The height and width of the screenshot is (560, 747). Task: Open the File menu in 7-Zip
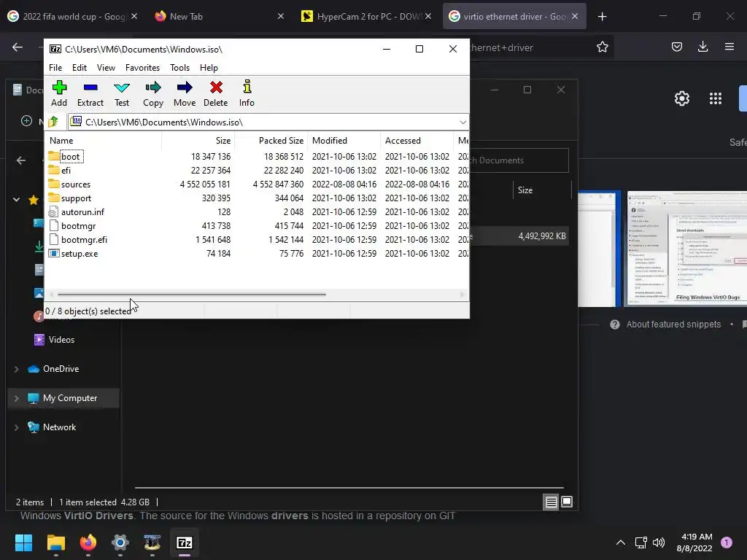pyautogui.click(x=55, y=68)
